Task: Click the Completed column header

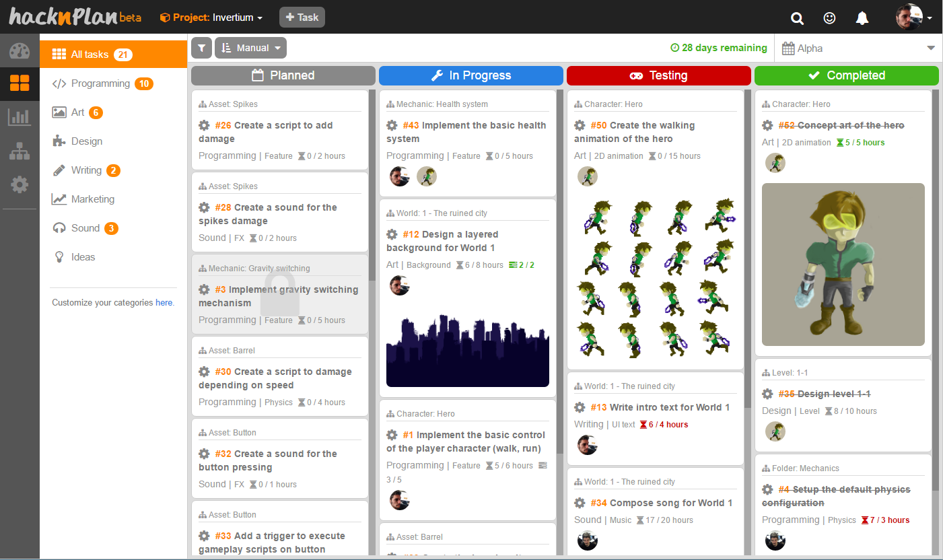Action: click(x=847, y=75)
